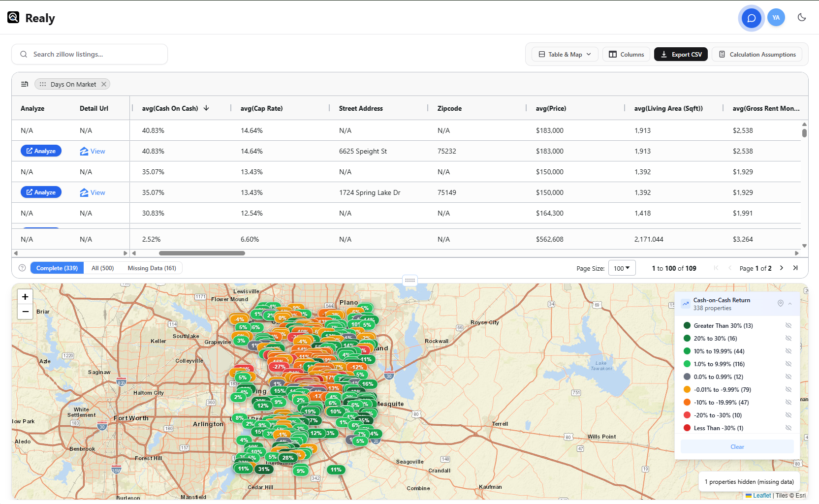819x504 pixels.
Task: Open the Columns chooser
Action: click(626, 54)
